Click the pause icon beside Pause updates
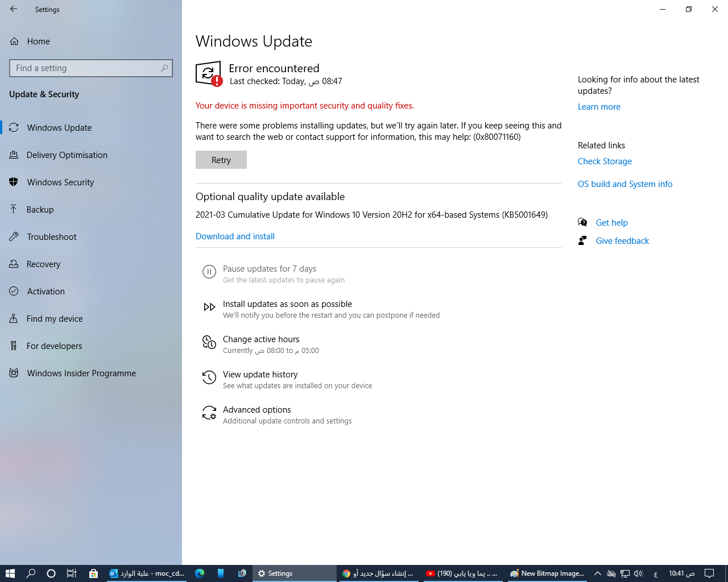 [209, 272]
